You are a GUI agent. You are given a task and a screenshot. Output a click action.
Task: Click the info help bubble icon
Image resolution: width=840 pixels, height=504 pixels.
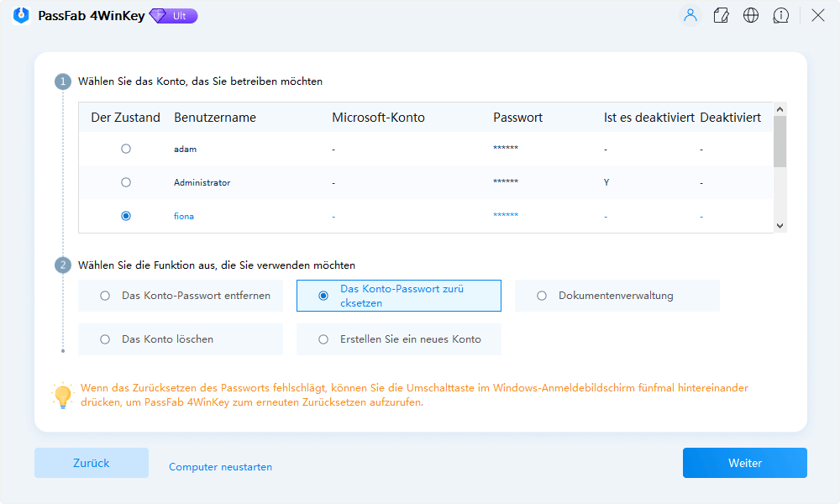[781, 15]
